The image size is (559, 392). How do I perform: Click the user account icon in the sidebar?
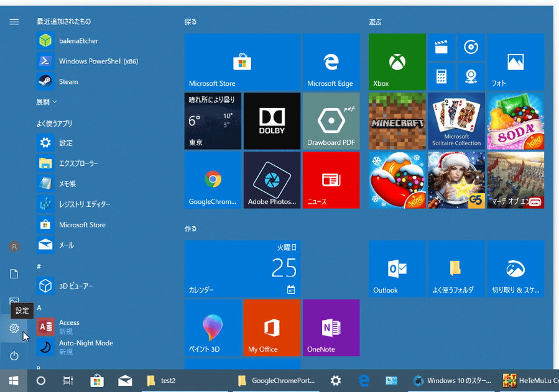pyautogui.click(x=14, y=247)
